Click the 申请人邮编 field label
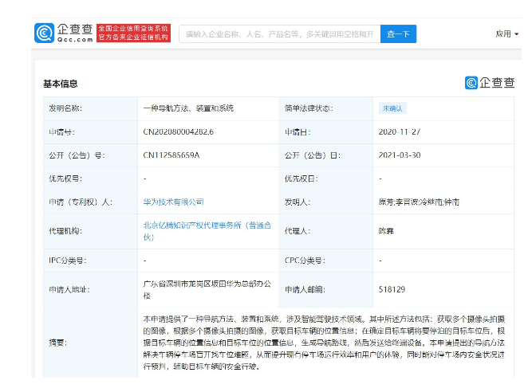The image size is (532, 392). click(305, 290)
